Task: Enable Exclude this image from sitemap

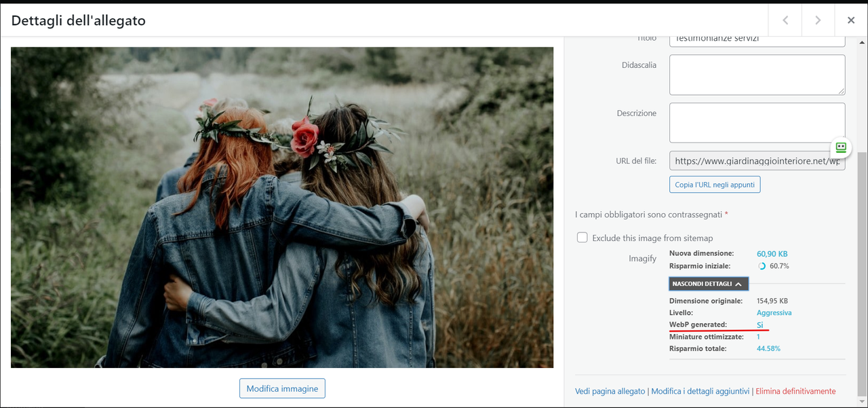Action: click(x=582, y=238)
